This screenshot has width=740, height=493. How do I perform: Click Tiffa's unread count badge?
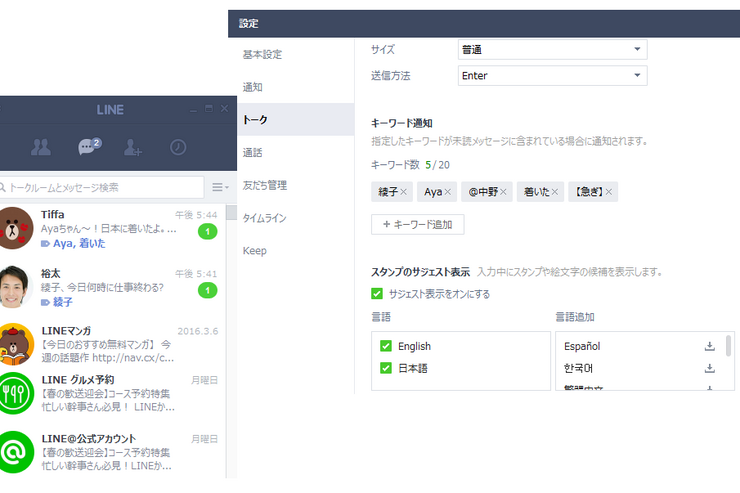(x=208, y=232)
